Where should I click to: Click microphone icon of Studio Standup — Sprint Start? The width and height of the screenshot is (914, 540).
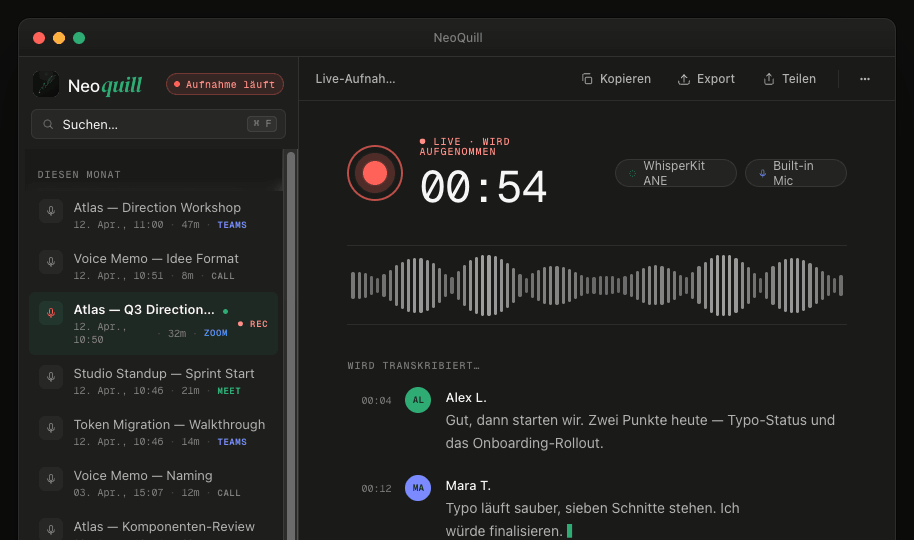click(x=51, y=377)
